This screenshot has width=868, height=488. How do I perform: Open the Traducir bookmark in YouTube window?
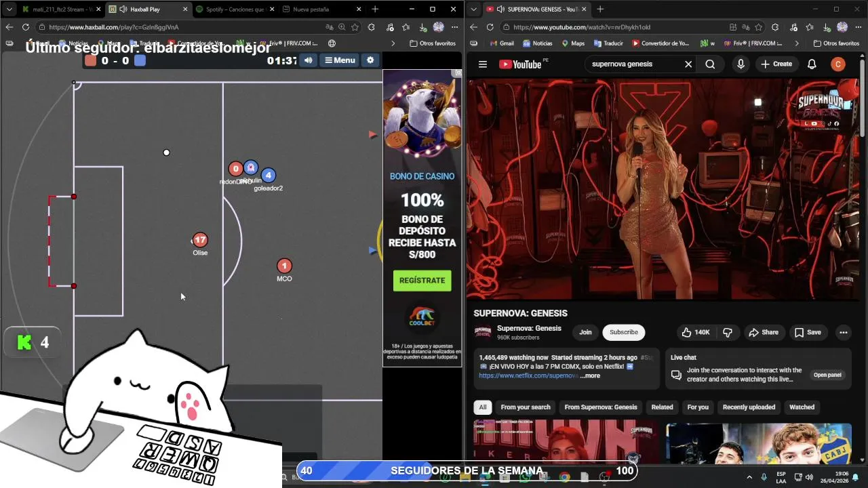tap(608, 43)
